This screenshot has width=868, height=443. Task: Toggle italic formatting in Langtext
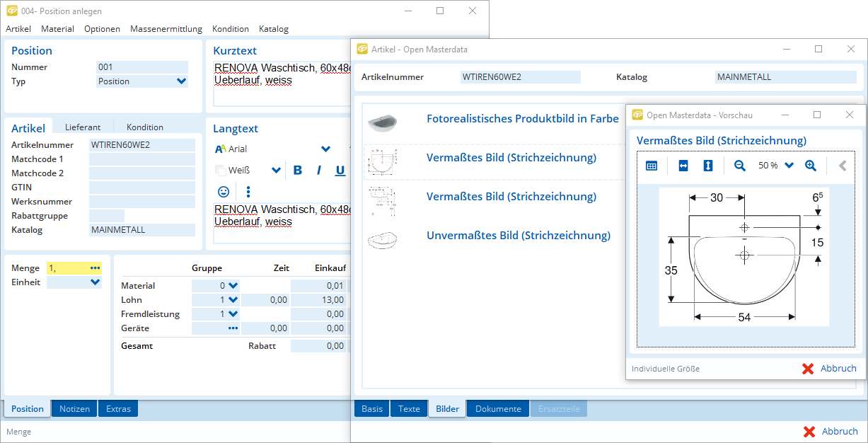319,171
